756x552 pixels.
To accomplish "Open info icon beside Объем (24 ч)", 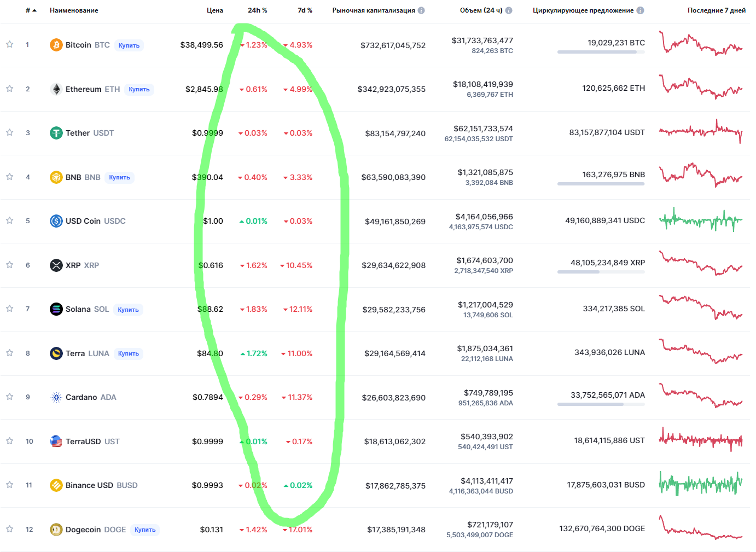I will [509, 10].
